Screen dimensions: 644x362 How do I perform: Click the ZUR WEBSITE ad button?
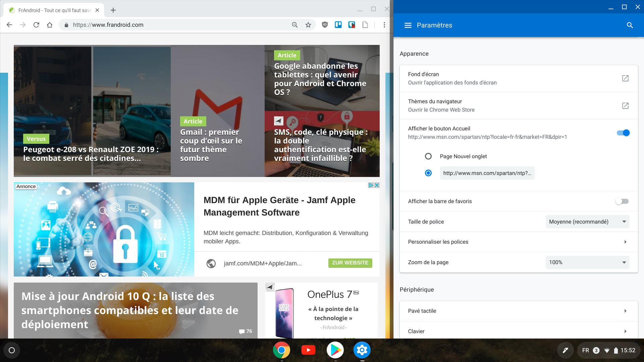pyautogui.click(x=350, y=263)
